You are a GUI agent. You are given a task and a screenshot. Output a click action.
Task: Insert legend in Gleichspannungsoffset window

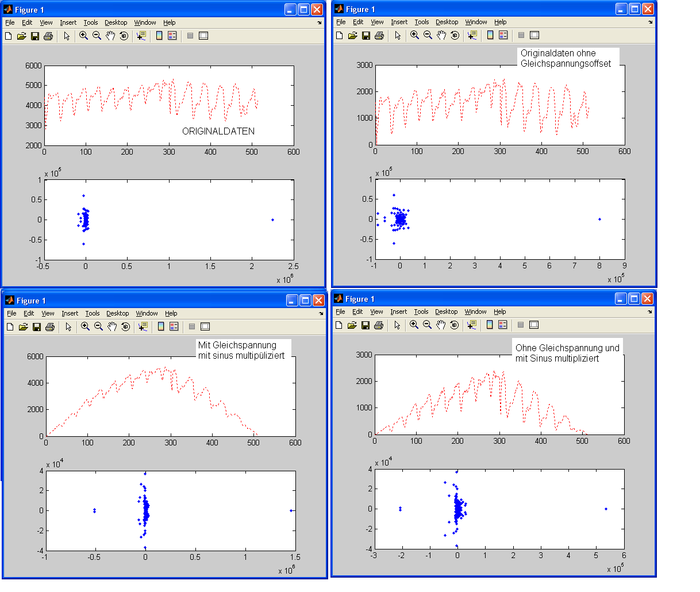pos(503,35)
